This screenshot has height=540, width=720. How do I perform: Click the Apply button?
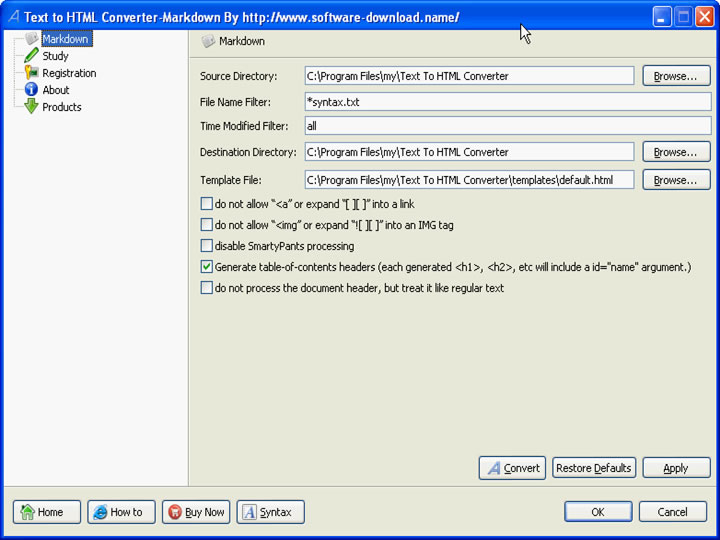(x=676, y=468)
